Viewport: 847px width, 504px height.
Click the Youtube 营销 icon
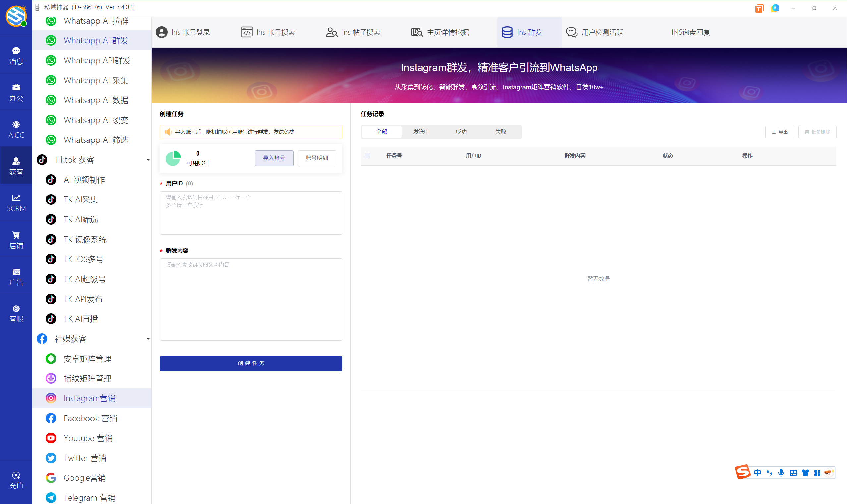pos(51,438)
